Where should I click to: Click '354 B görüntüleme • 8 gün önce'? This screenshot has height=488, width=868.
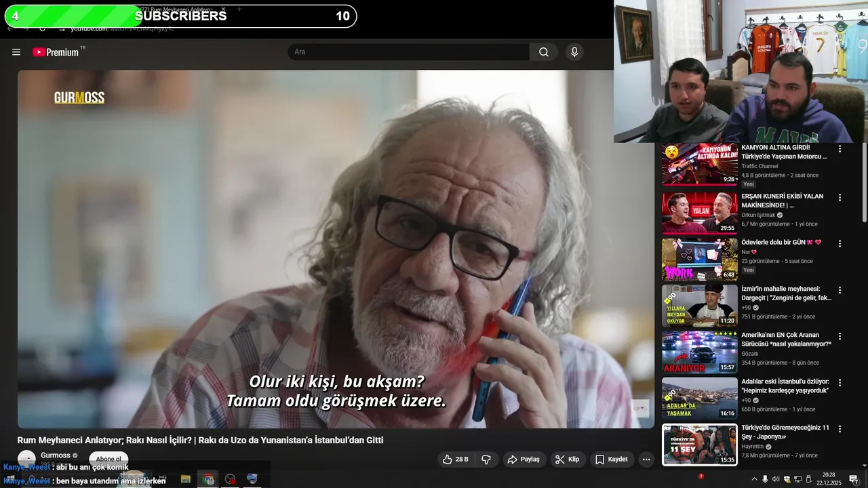780,363
